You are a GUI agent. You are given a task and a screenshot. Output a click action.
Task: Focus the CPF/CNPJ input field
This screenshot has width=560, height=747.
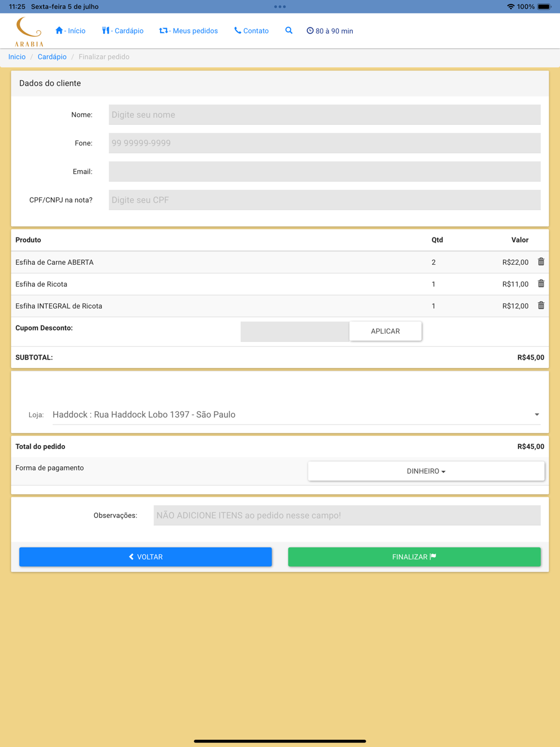click(x=325, y=200)
